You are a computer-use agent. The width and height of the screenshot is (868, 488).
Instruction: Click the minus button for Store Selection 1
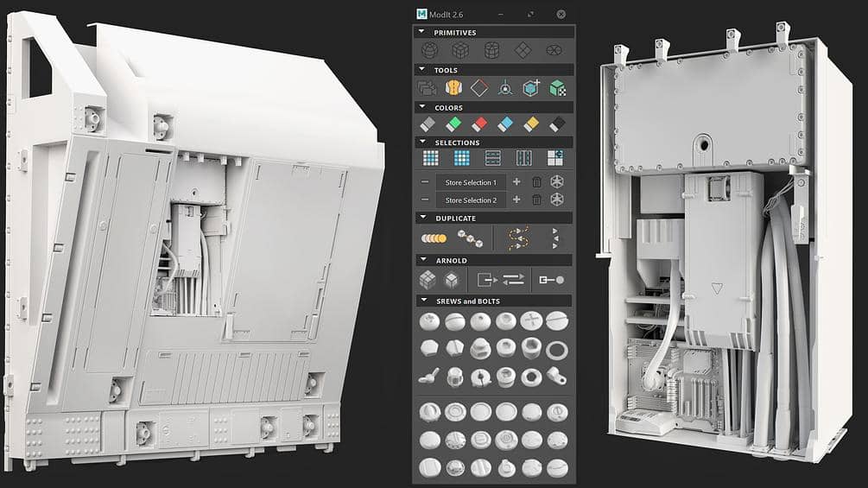pyautogui.click(x=425, y=182)
